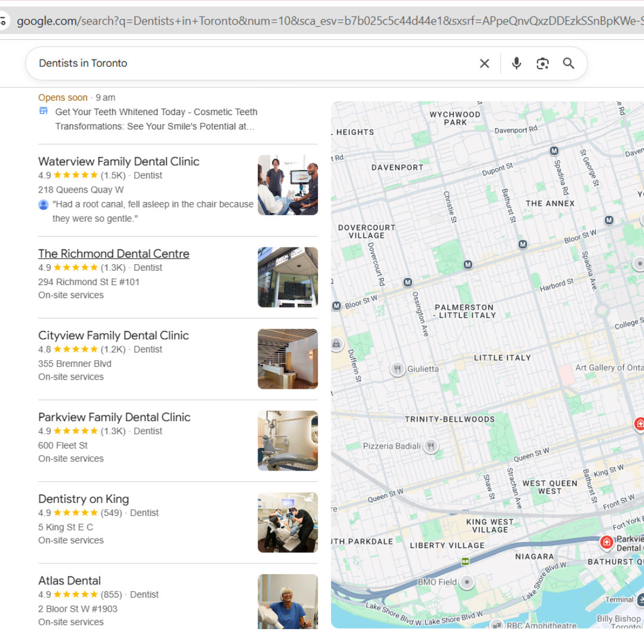The width and height of the screenshot is (644, 644).
Task: Click the Richmond Dental Centre storefront photo
Action: [x=287, y=277]
